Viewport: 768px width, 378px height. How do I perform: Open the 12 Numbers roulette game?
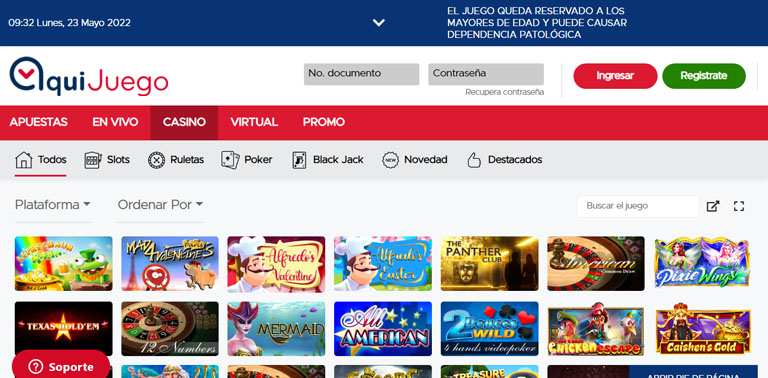tap(170, 329)
